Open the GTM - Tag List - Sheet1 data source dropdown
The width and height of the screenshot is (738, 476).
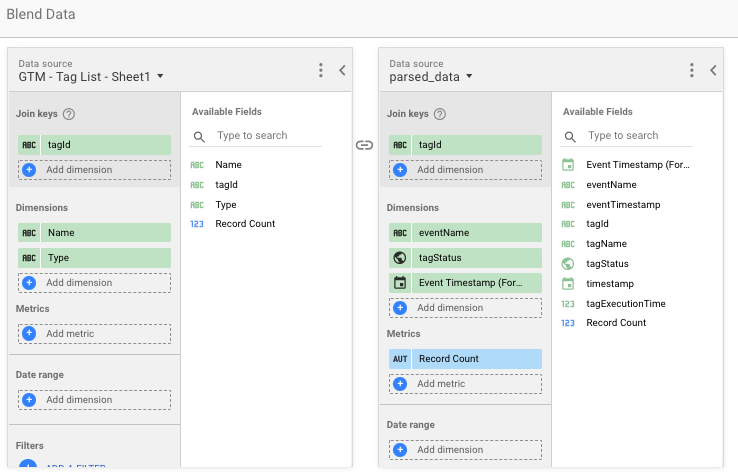(x=160, y=77)
